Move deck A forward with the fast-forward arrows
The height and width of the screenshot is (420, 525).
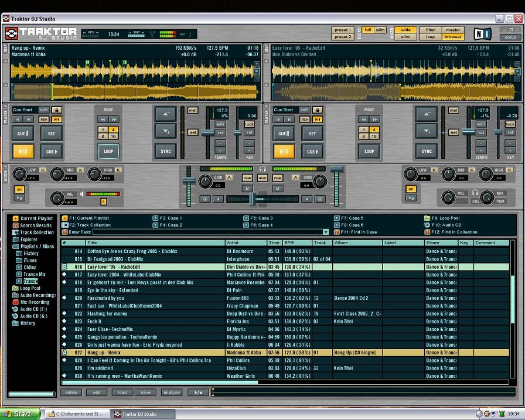(x=114, y=119)
